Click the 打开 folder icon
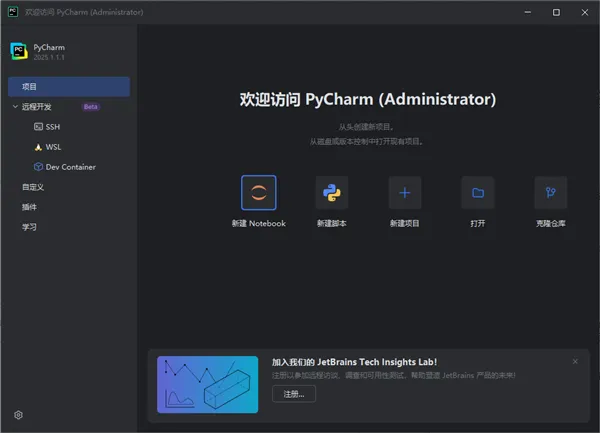This screenshot has width=600, height=433. [x=478, y=192]
